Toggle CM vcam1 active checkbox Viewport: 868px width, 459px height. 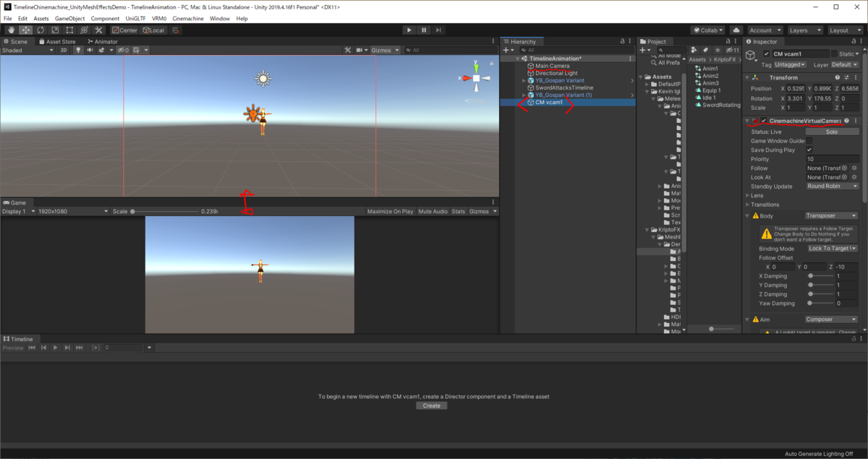[x=767, y=53]
